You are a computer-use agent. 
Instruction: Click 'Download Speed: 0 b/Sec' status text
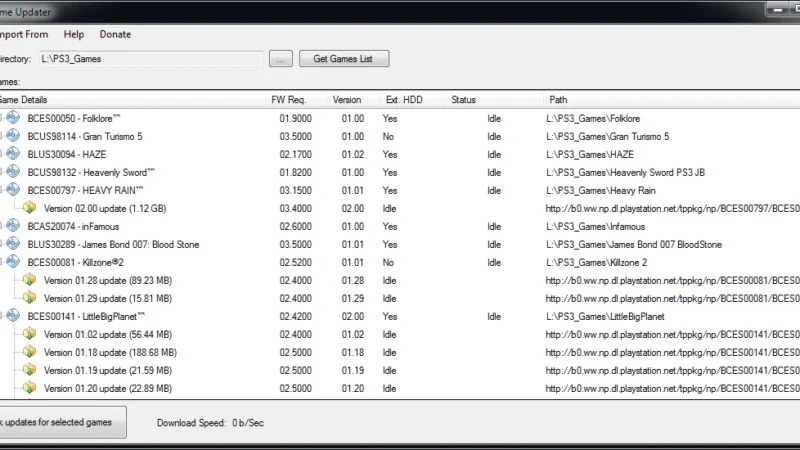pos(210,422)
